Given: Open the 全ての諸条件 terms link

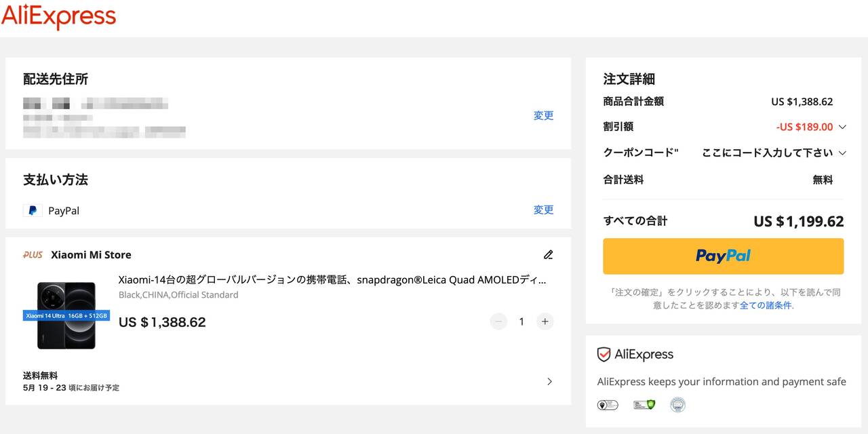Looking at the screenshot, I should pos(766,305).
